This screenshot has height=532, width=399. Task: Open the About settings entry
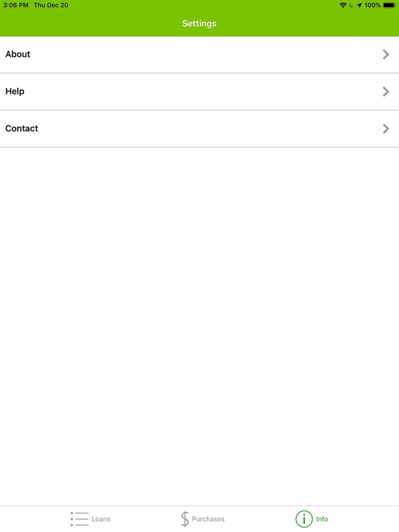(199, 55)
